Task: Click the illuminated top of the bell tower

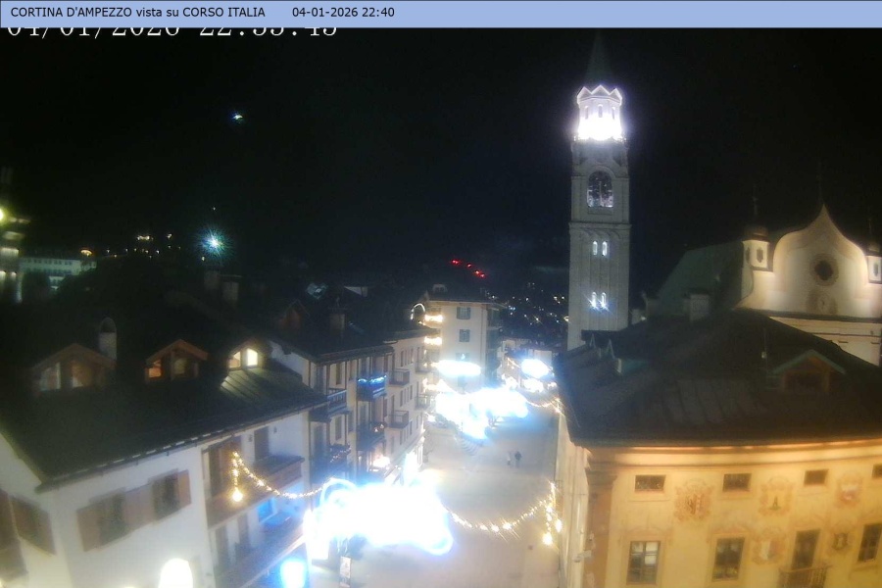Action: tap(599, 115)
